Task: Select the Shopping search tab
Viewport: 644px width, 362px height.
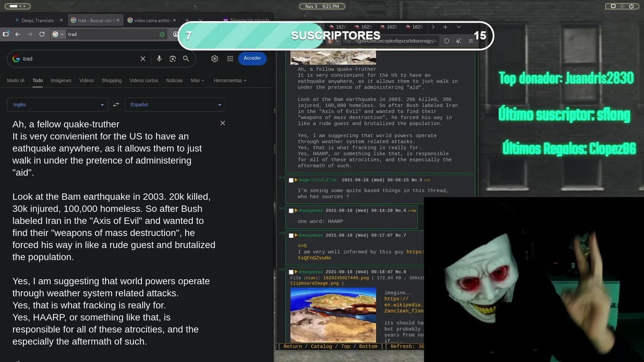Action: [112, 80]
